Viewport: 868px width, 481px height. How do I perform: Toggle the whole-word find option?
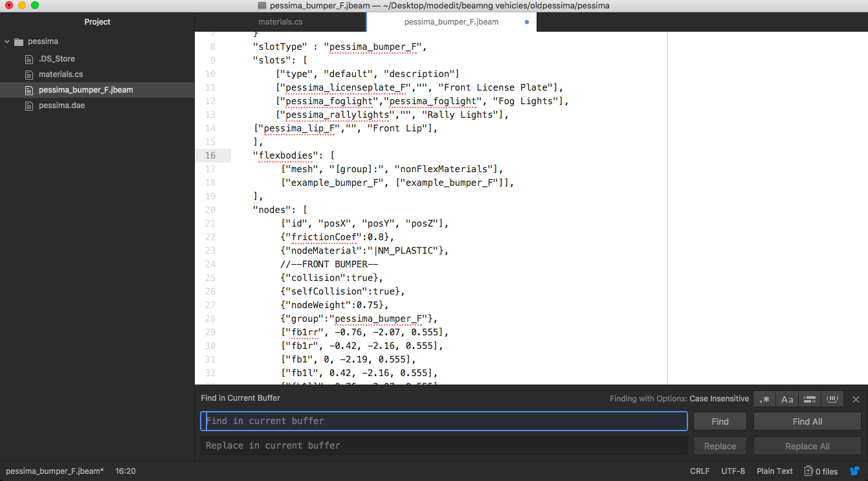point(832,399)
